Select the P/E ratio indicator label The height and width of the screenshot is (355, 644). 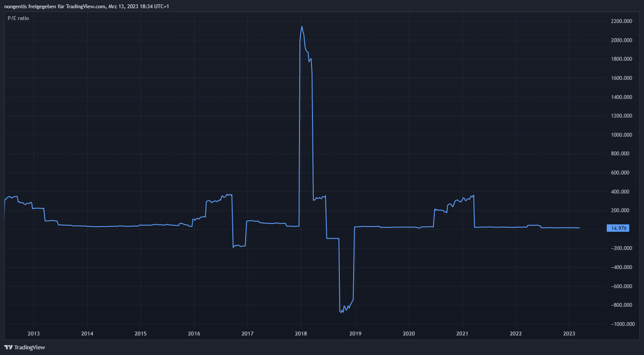click(x=18, y=18)
